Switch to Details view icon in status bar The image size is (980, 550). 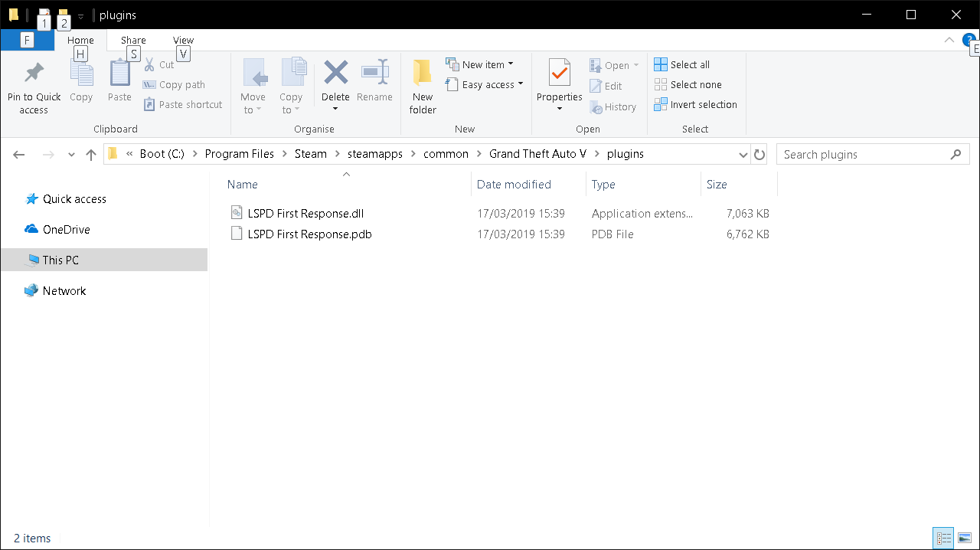tap(943, 539)
